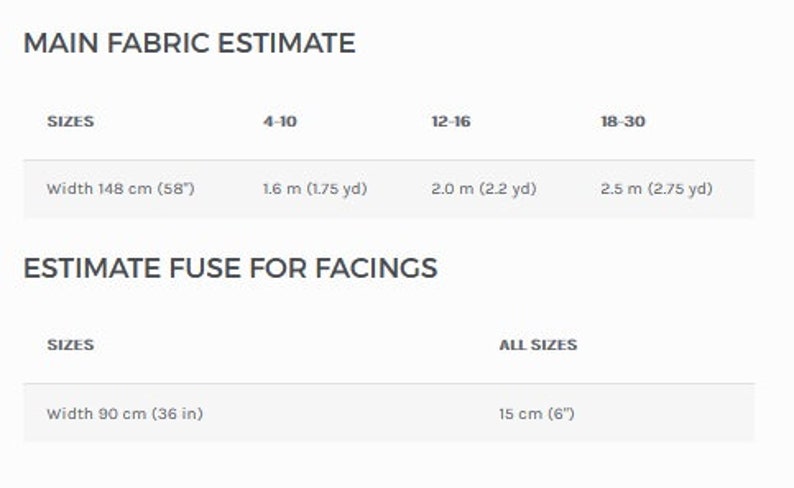Screen dimensions: 794x488
Task: Select the Width 90 cm (36 in) label
Action: [125, 414]
